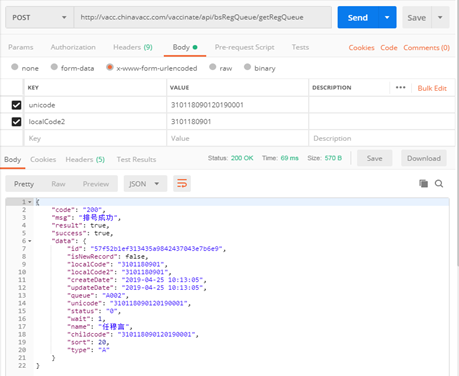Click the DESCRIPTION column header

coord(332,88)
